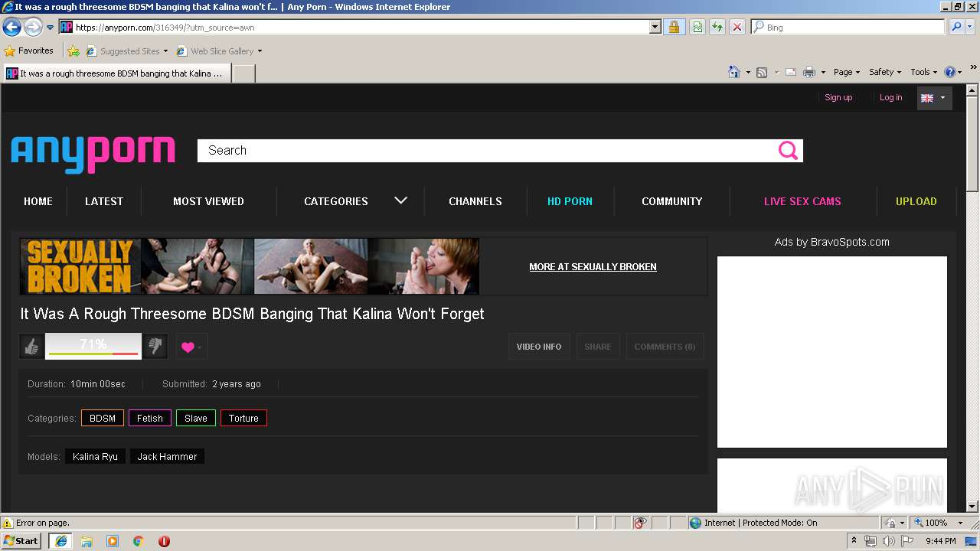Open the Windows Start menu
The height and width of the screenshot is (551, 980).
pyautogui.click(x=21, y=541)
